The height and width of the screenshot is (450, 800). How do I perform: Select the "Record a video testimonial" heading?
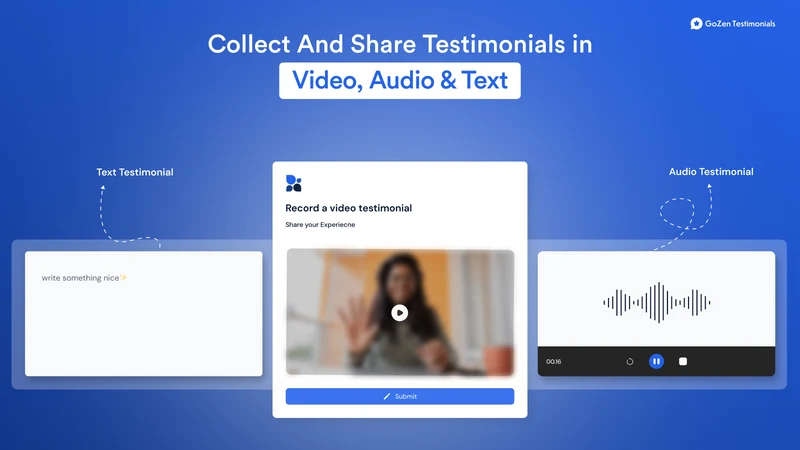348,208
